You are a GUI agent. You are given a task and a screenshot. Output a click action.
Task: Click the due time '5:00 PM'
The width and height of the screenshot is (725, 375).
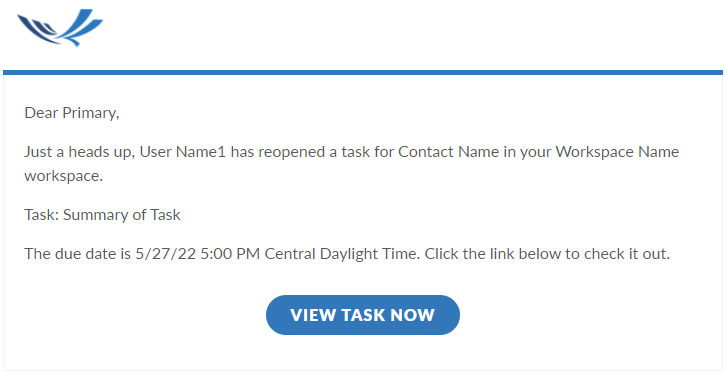(x=231, y=254)
